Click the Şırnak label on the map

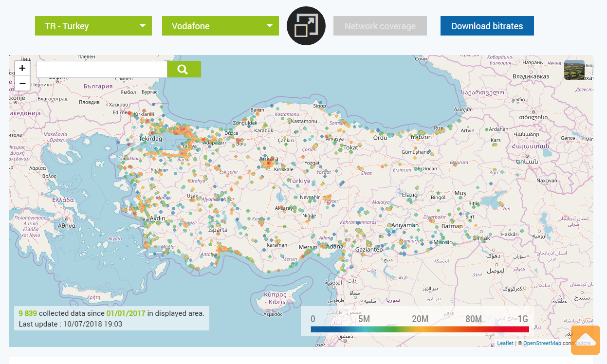click(482, 238)
